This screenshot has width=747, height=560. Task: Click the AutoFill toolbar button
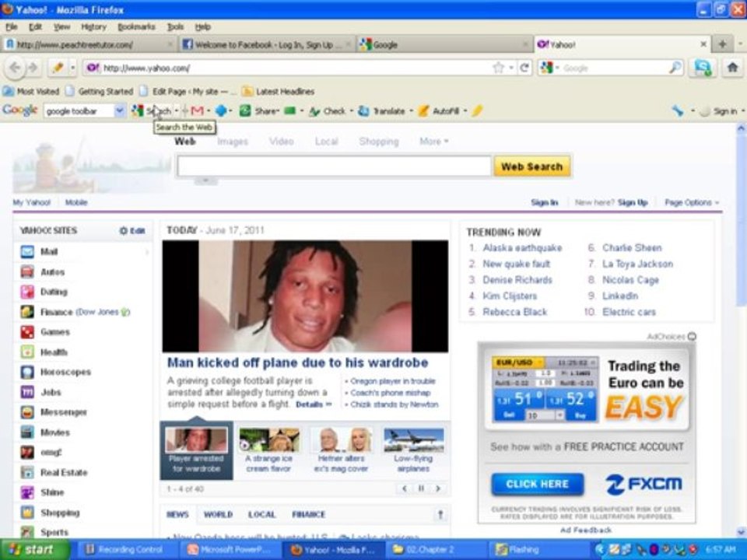pos(439,111)
